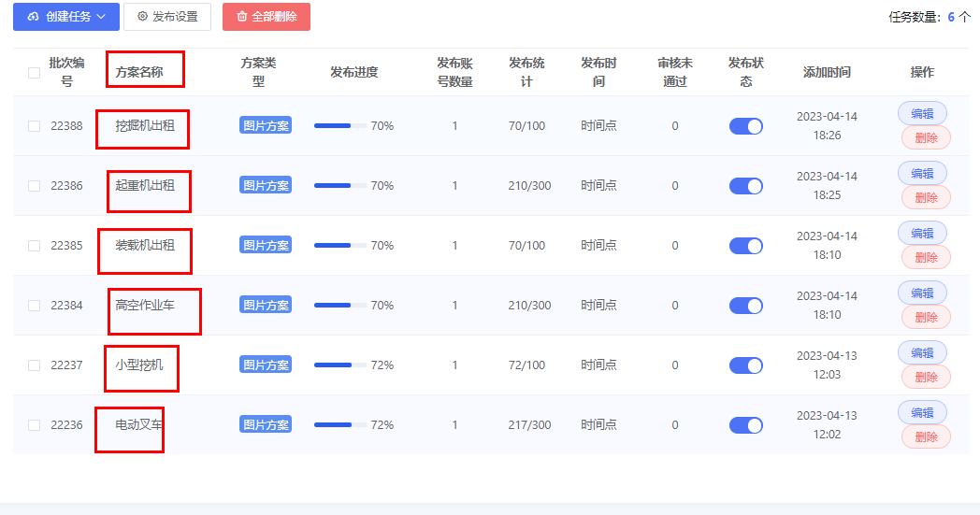This screenshot has width=980, height=515.
Task: Click the 图片方案 tag in row 22386
Action: [266, 186]
